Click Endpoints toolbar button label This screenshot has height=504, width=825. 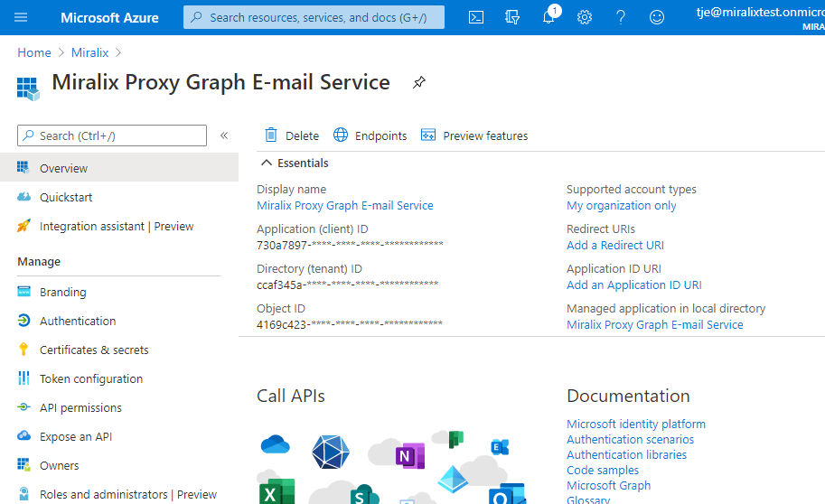tap(381, 135)
